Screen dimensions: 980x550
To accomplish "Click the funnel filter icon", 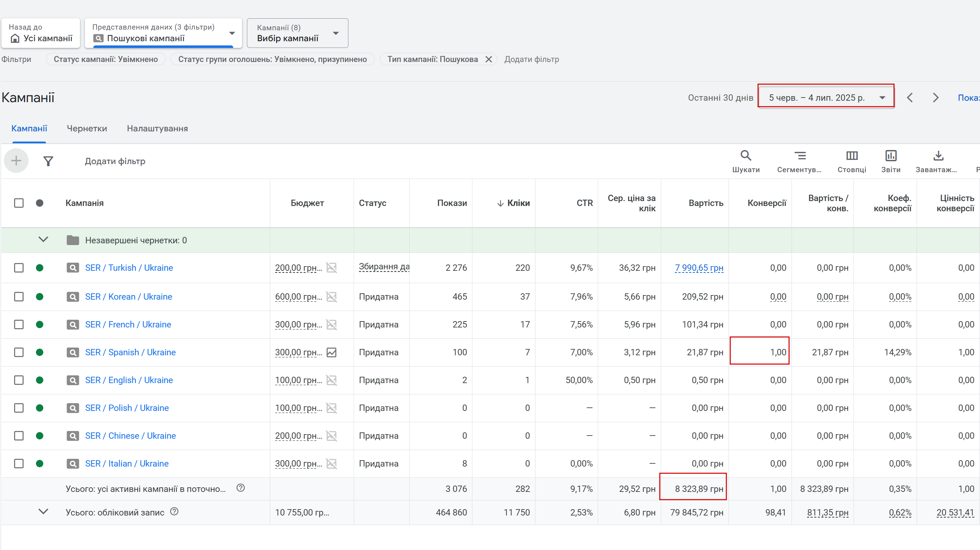I will tap(48, 161).
